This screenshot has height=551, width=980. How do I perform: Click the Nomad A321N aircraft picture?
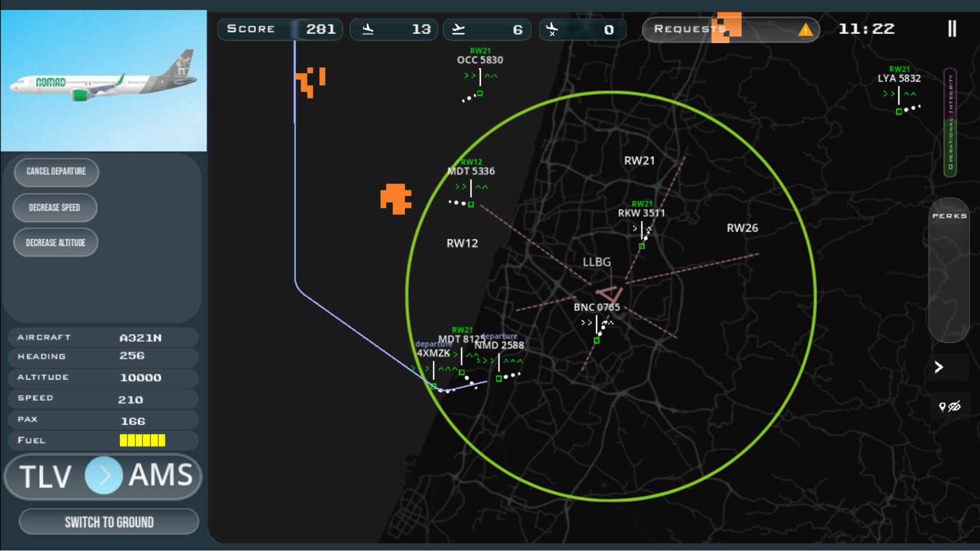[x=104, y=81]
